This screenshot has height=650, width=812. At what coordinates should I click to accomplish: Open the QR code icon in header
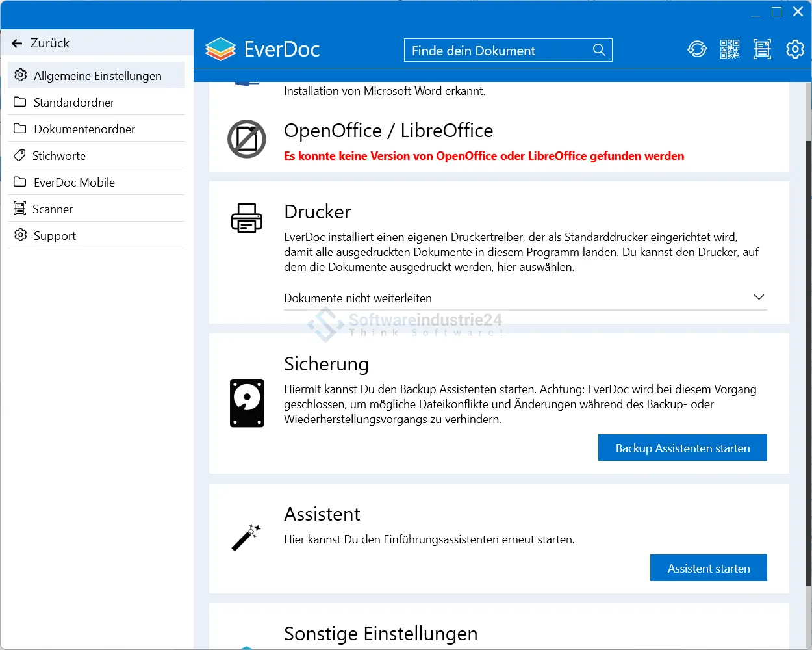tap(730, 49)
